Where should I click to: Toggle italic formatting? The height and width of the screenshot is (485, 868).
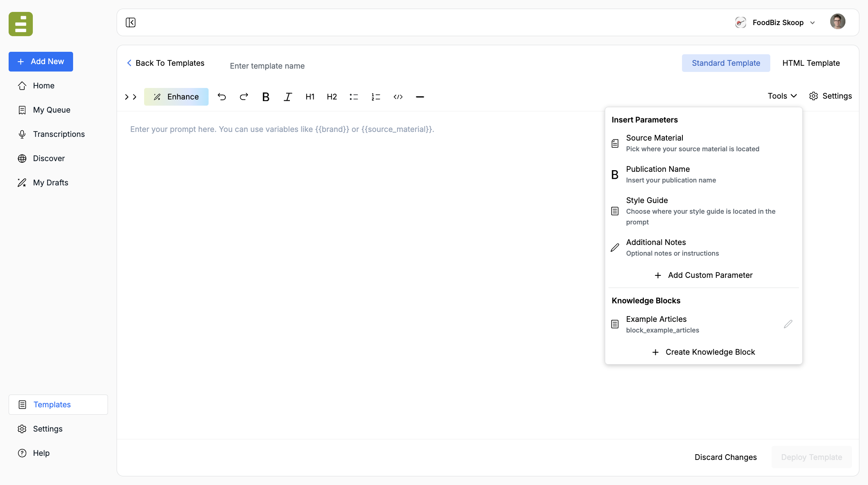(x=288, y=97)
